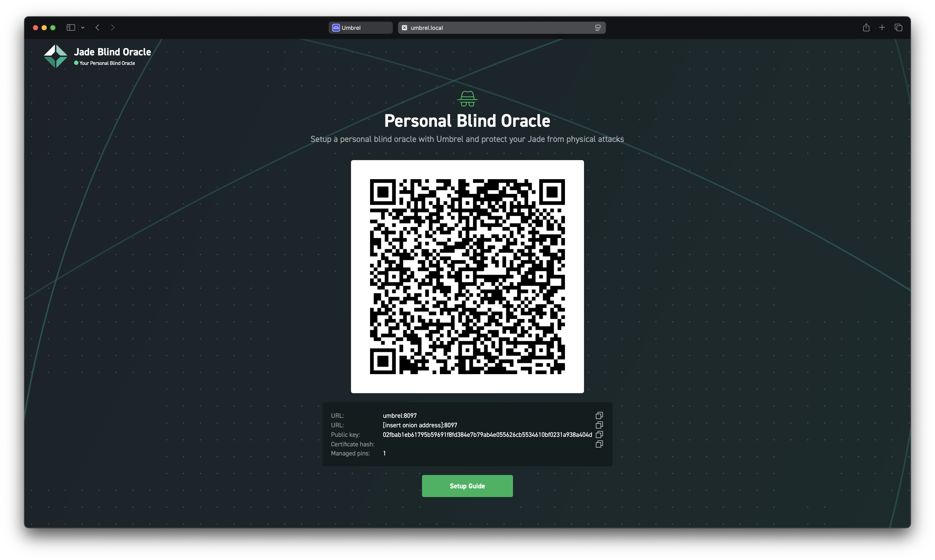
Task: Click the Your Personal Blind Oracle status text
Action: [107, 63]
